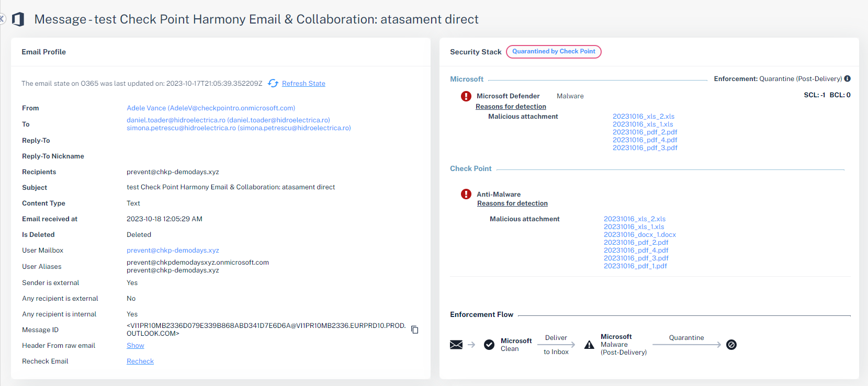Click the Microsoft Clean checkmark icon
868x386 pixels.
pos(489,344)
